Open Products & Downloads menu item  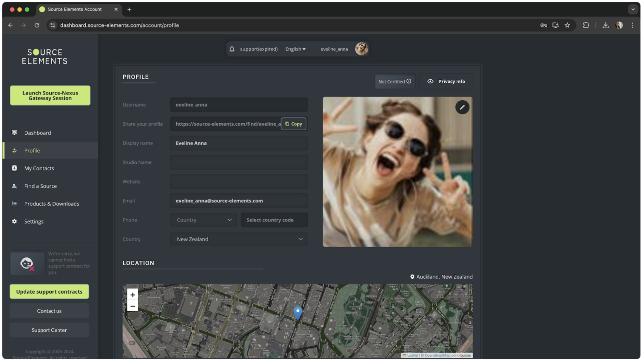[52, 204]
